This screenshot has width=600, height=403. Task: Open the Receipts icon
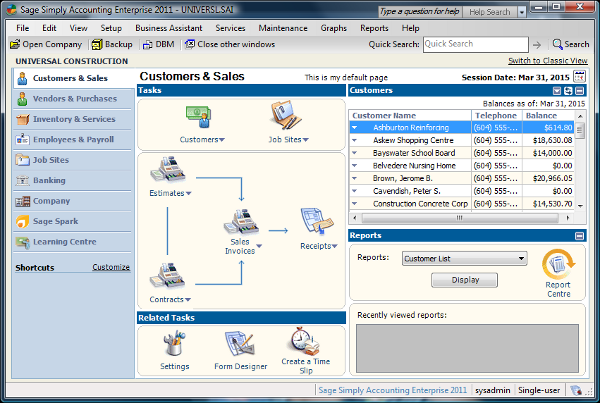(316, 222)
